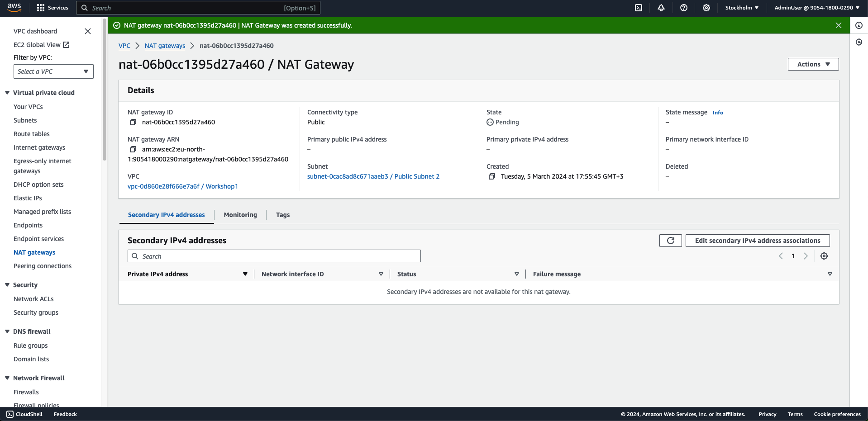The width and height of the screenshot is (868, 421).
Task: Open CloudShell from the top bar icon
Action: pos(638,8)
